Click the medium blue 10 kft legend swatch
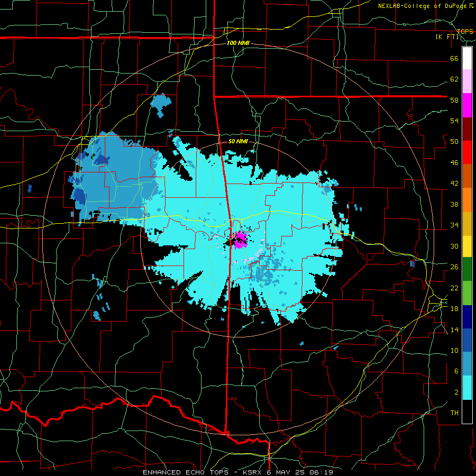Screen dimensions: 476x476 tap(467, 340)
